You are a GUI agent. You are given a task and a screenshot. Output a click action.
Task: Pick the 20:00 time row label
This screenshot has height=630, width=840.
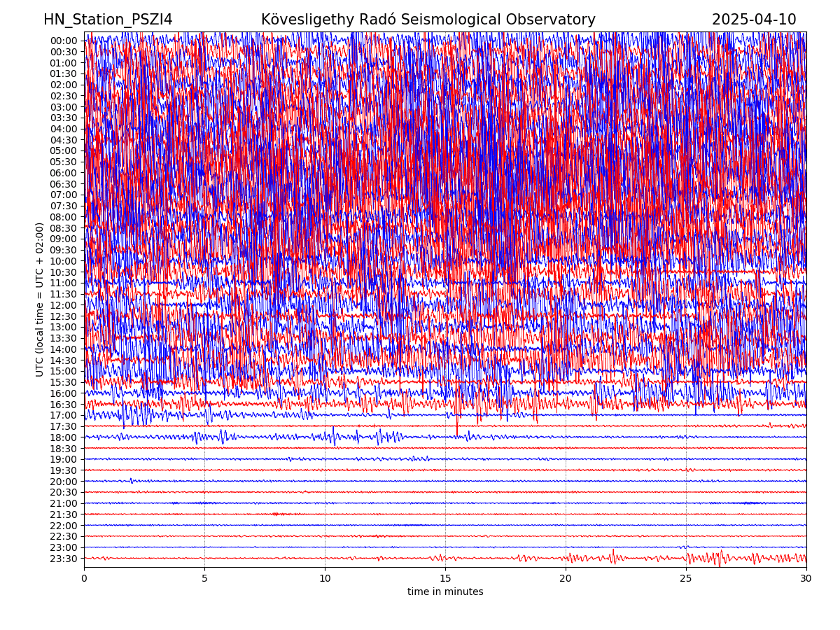[64, 482]
